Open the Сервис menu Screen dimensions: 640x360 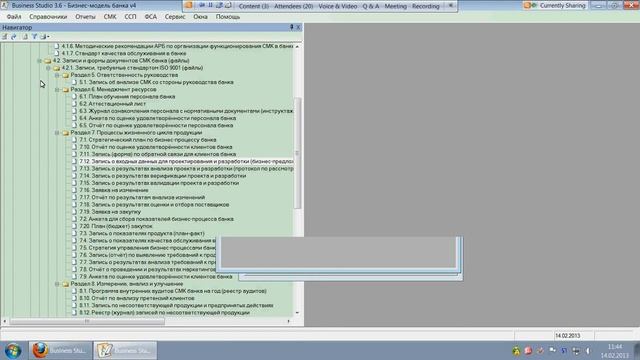(175, 17)
